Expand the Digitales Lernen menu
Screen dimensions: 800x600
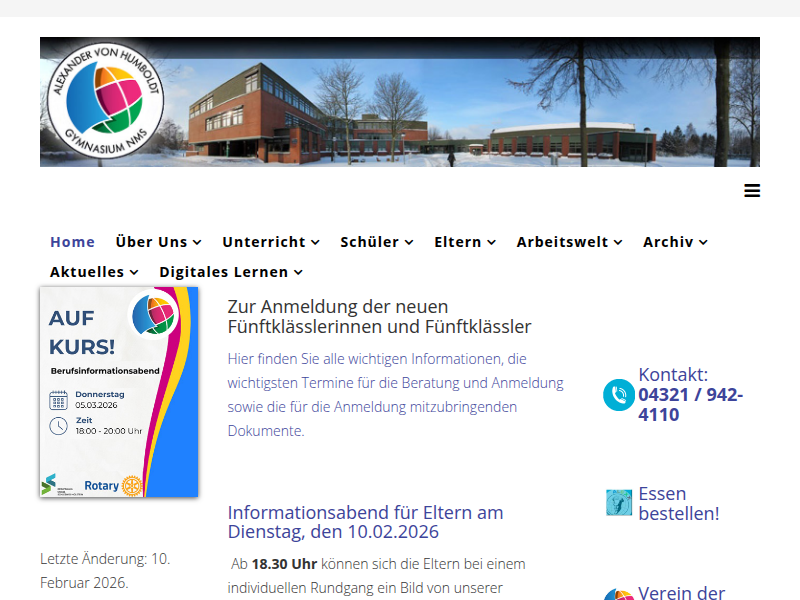(x=230, y=272)
